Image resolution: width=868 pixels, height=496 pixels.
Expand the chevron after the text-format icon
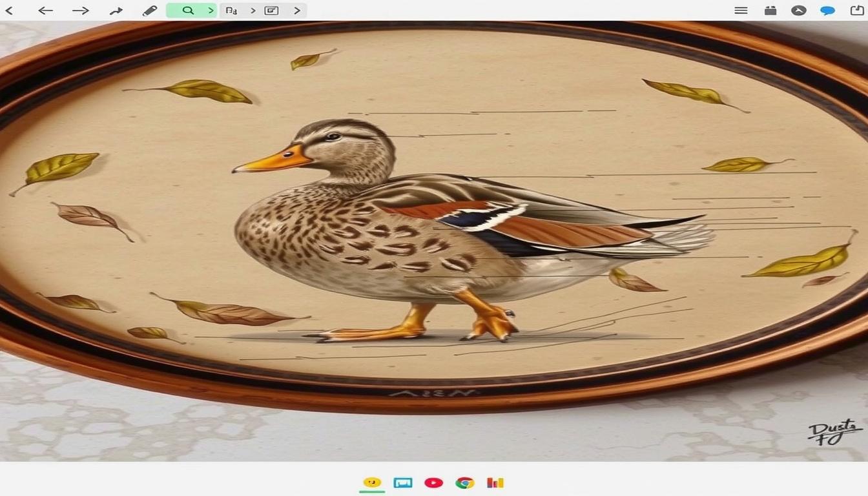pyautogui.click(x=253, y=10)
